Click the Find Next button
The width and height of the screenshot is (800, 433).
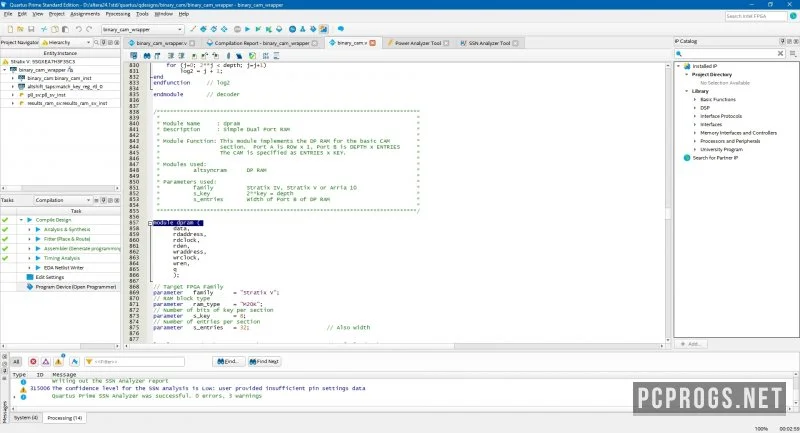264,362
